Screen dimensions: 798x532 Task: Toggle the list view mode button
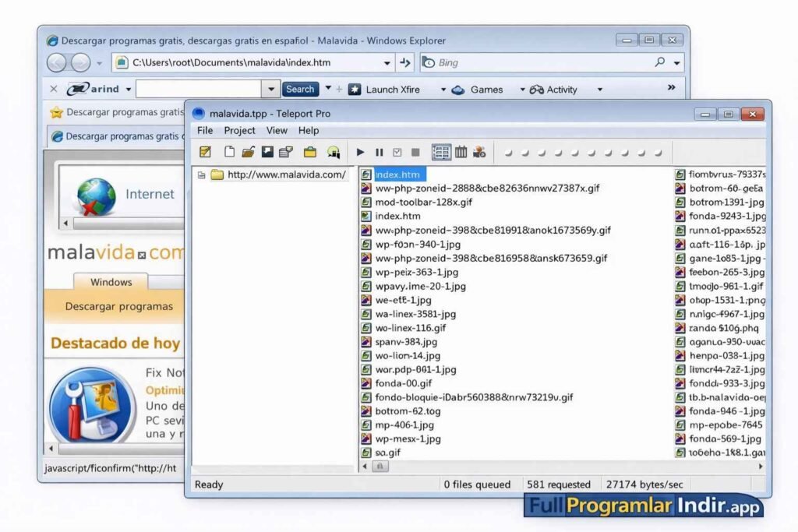(x=441, y=153)
